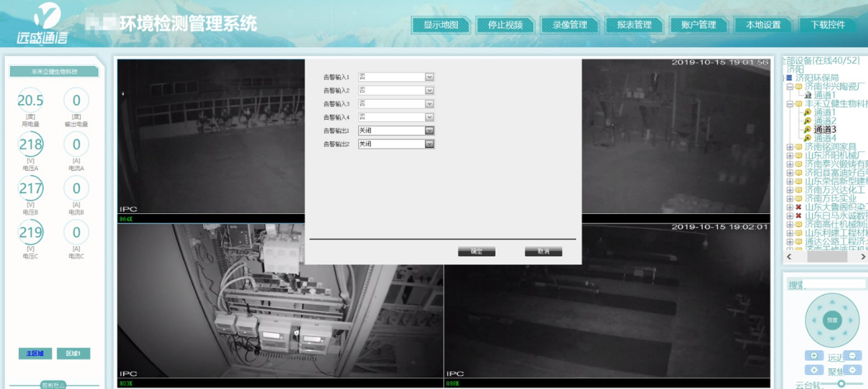Open 录像管理 menu
Image resolution: width=868 pixels, height=389 pixels.
click(569, 25)
